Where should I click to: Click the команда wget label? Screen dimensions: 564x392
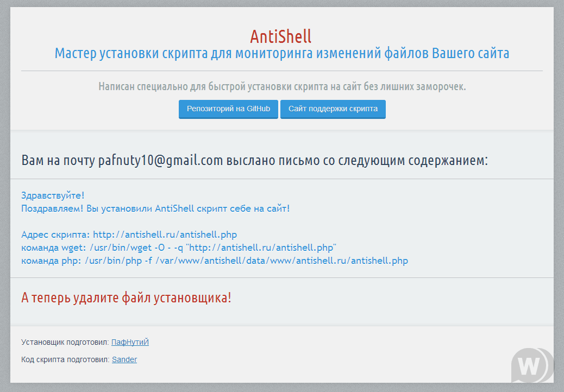pos(53,248)
